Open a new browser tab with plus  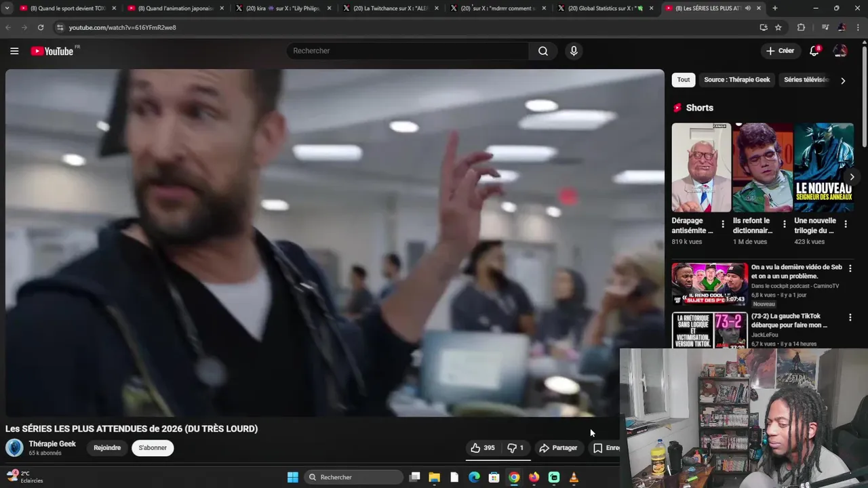[775, 8]
